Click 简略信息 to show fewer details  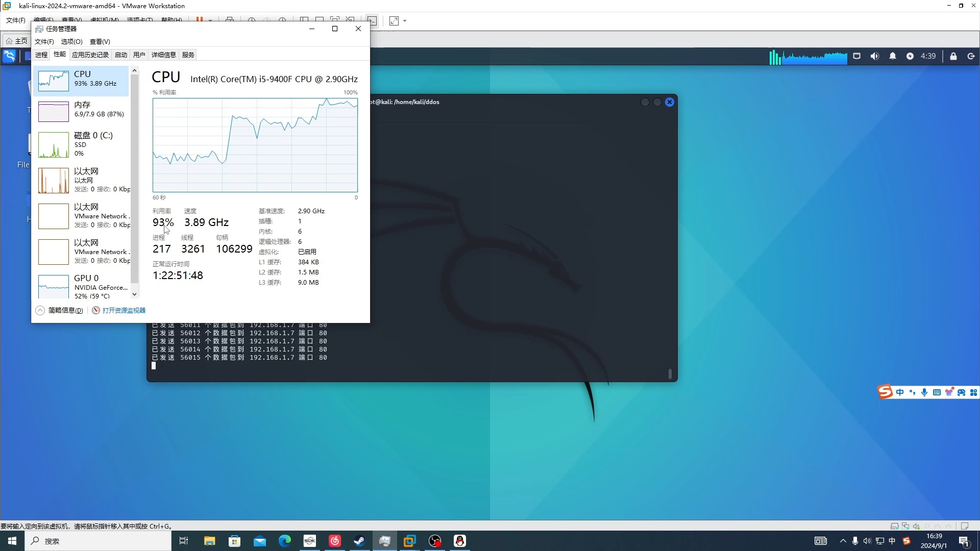click(x=60, y=310)
